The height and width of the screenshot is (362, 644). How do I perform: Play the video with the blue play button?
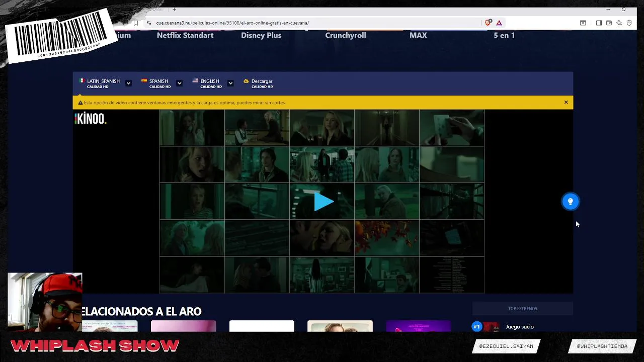tap(324, 202)
